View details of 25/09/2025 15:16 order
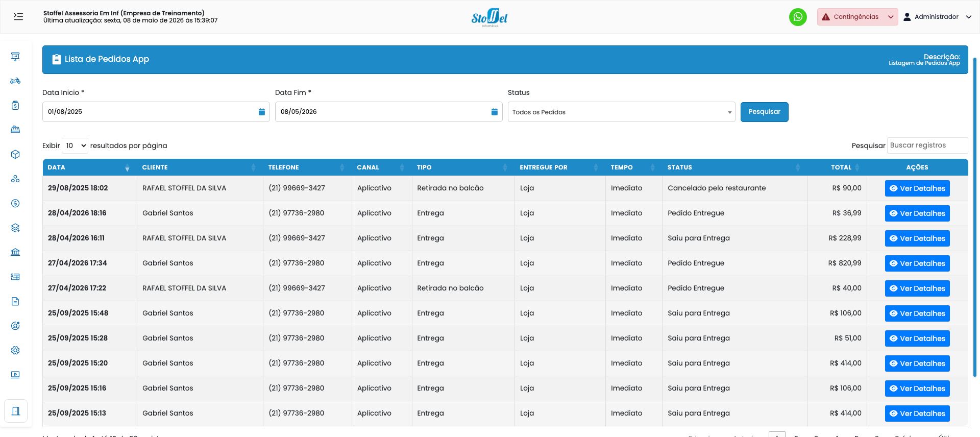Image resolution: width=980 pixels, height=437 pixels. click(x=917, y=389)
